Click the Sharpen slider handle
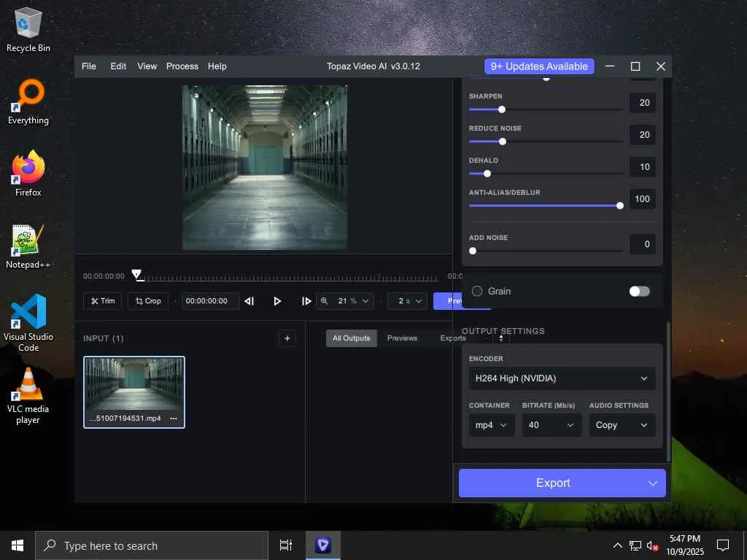 pyautogui.click(x=502, y=109)
